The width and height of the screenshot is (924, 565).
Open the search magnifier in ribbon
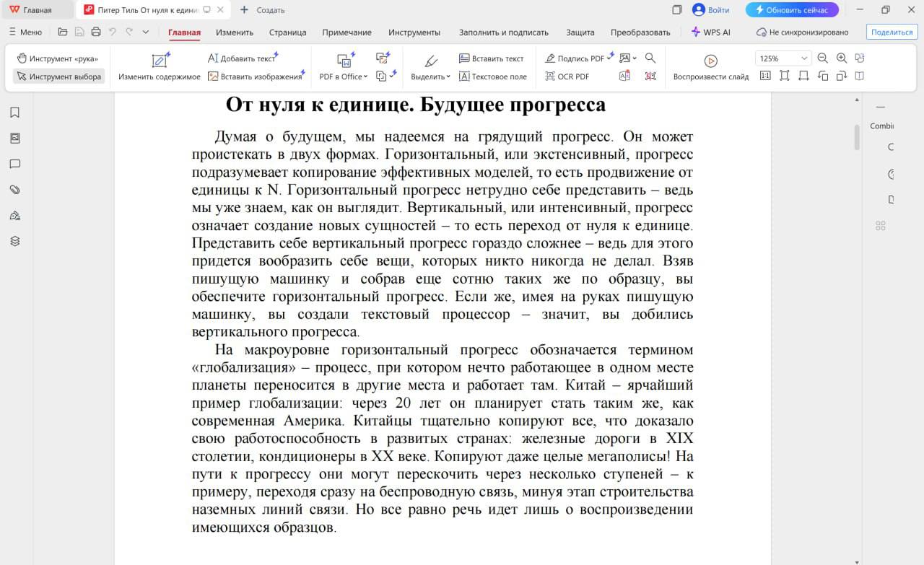(x=650, y=58)
